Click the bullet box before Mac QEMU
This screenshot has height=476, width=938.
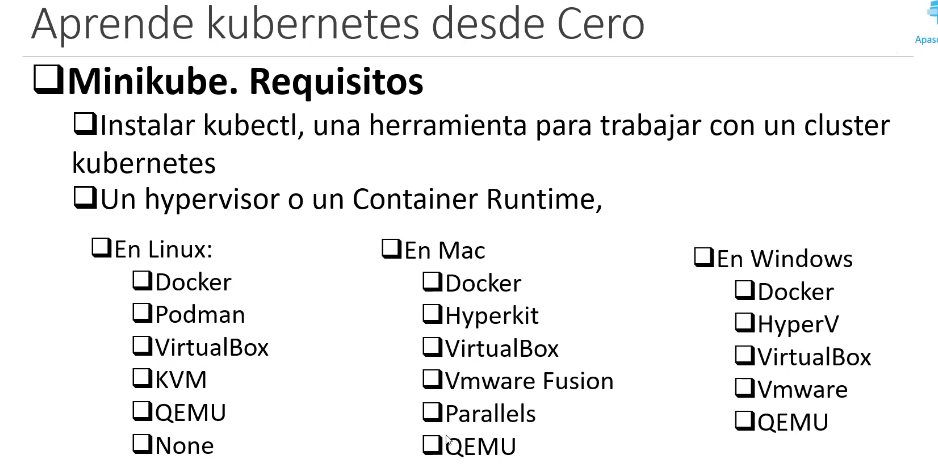(433, 446)
